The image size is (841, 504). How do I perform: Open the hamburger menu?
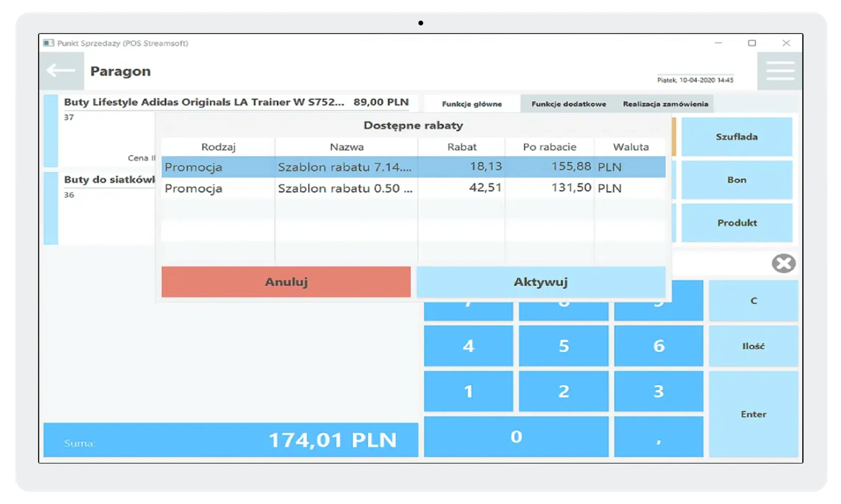780,71
